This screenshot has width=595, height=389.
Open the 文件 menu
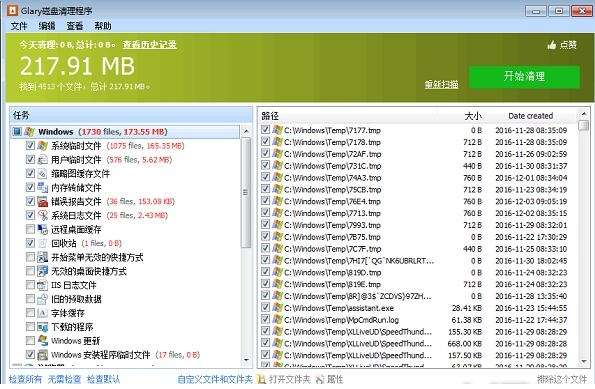click(x=19, y=26)
